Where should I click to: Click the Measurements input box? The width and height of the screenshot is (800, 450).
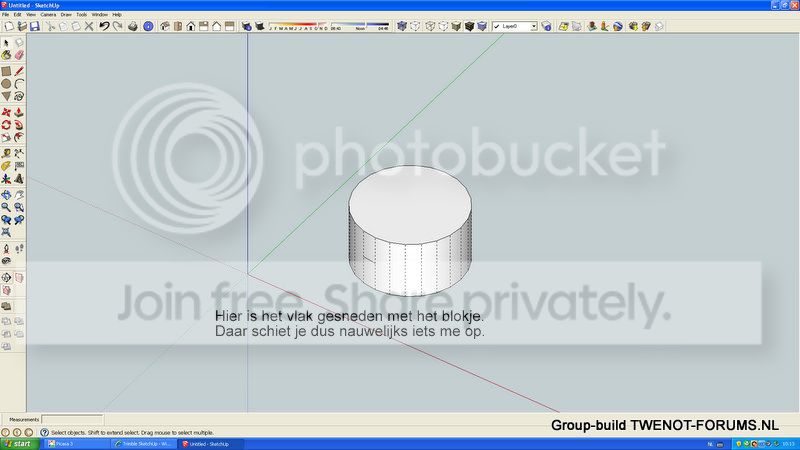72,419
